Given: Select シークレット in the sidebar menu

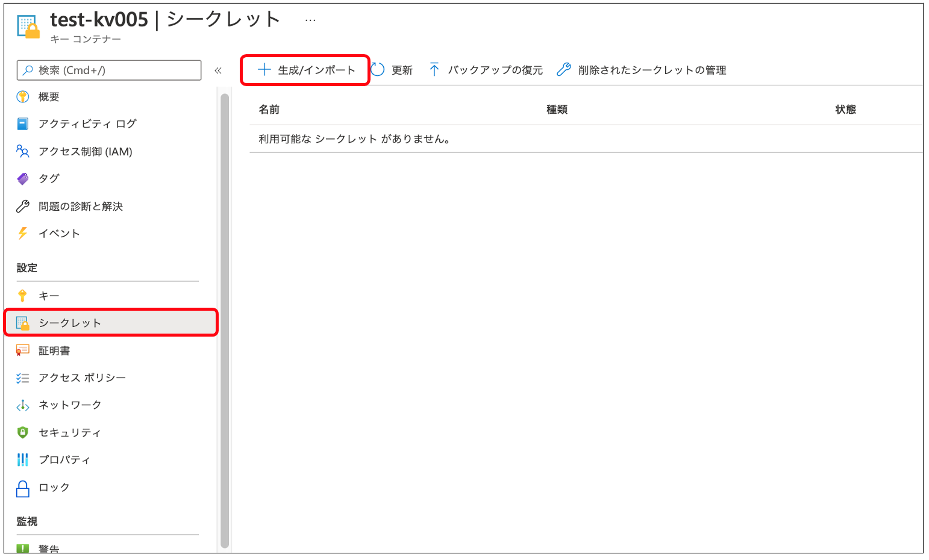Looking at the screenshot, I should (x=69, y=323).
